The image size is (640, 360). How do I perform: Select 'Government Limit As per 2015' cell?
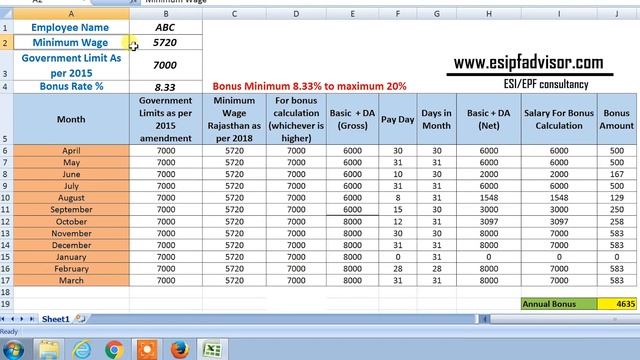71,65
